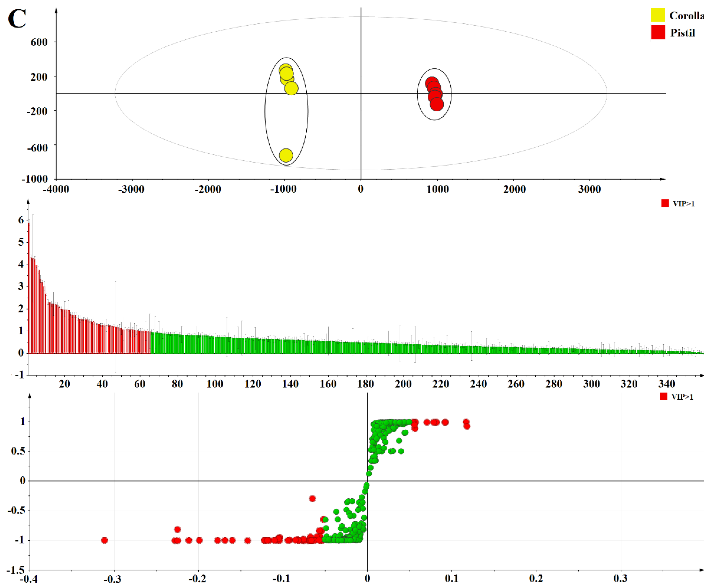Click the VIP>1 legend swatch in S-plot
This screenshot has height=588, width=713.
(664, 397)
